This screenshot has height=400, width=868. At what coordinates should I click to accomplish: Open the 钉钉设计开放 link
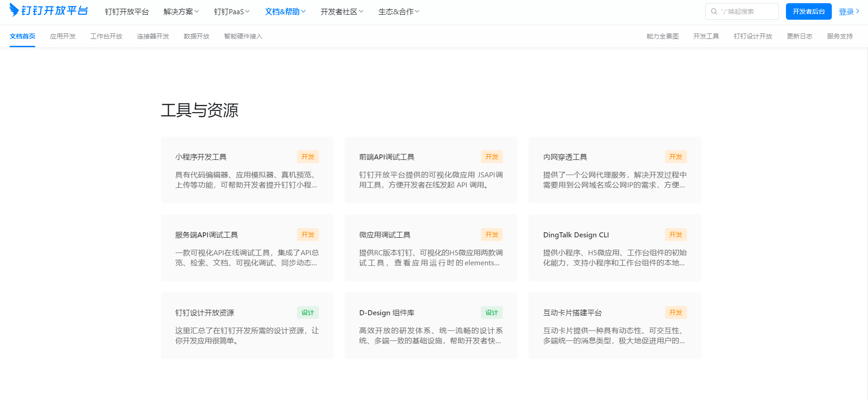point(753,36)
